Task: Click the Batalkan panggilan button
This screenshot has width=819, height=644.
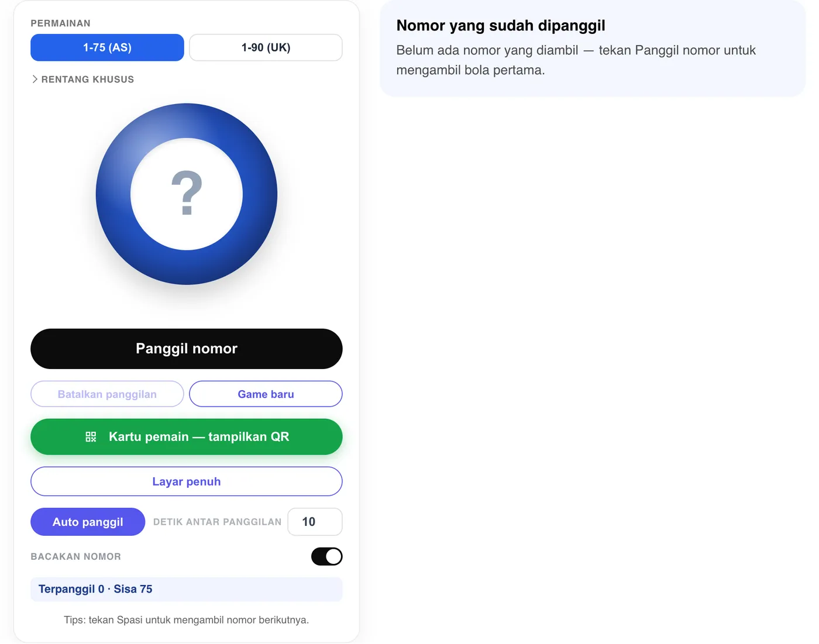Action: 107,394
